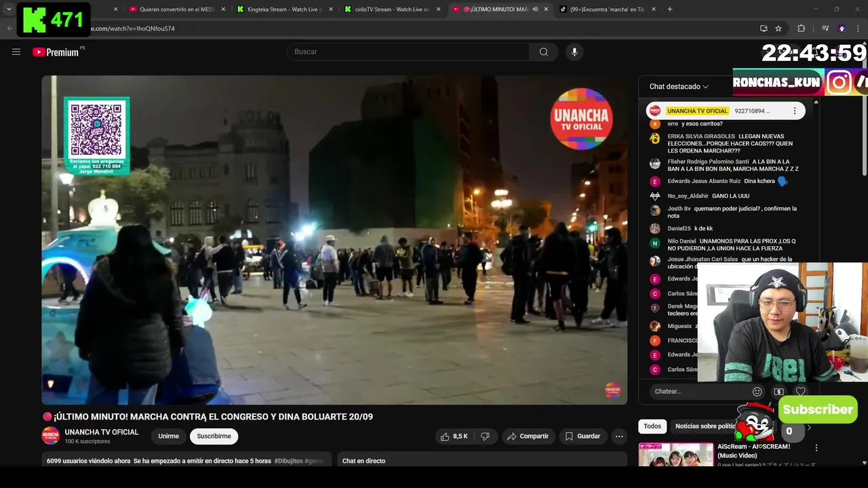This screenshot has height=488, width=868.
Task: Click the magnifier search button
Action: tap(544, 52)
